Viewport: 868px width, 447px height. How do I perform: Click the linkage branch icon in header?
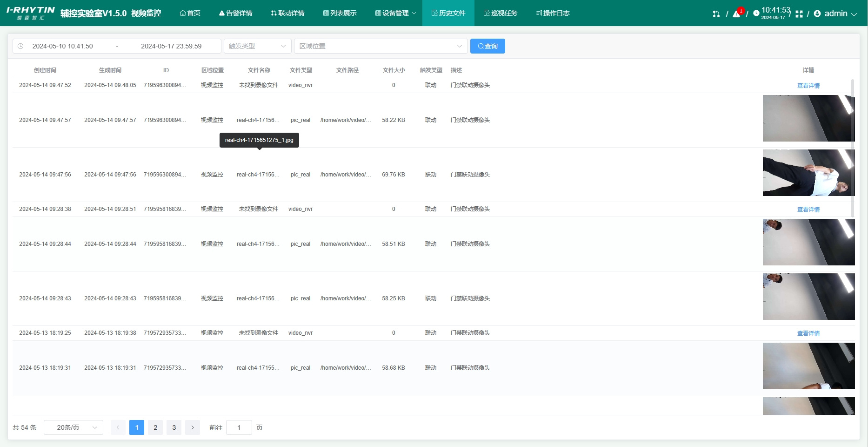pyautogui.click(x=716, y=14)
